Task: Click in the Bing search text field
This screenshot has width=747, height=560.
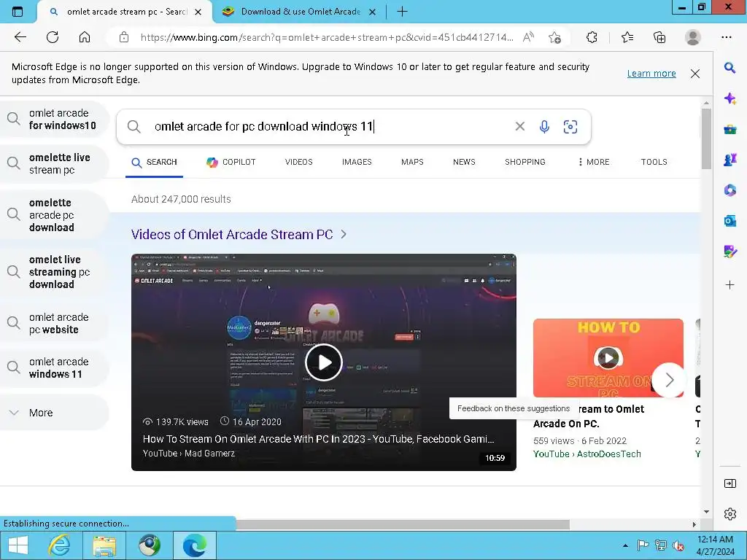Action: 329,127
